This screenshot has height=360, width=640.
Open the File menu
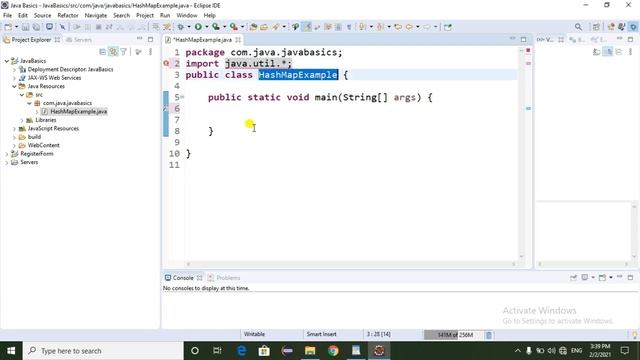tap(7, 15)
